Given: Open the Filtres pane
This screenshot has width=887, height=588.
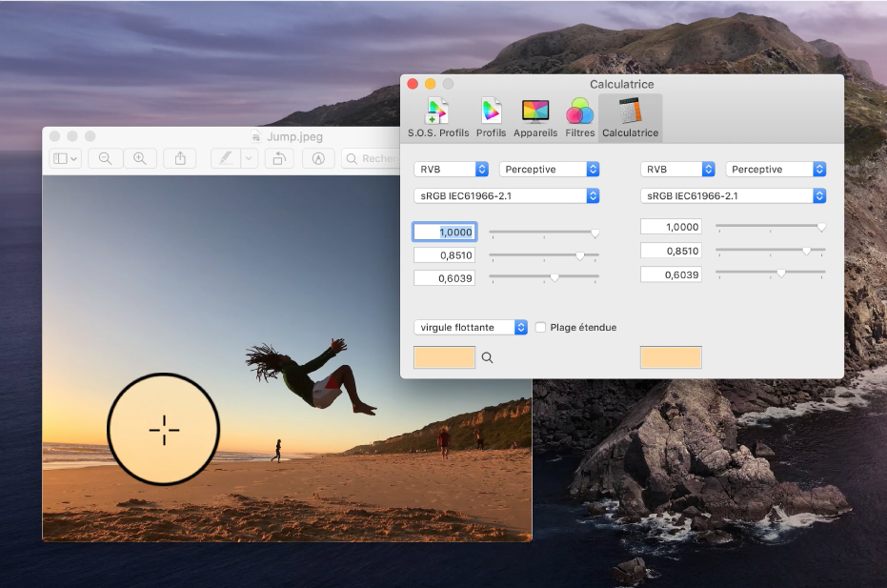Looking at the screenshot, I should pyautogui.click(x=579, y=118).
